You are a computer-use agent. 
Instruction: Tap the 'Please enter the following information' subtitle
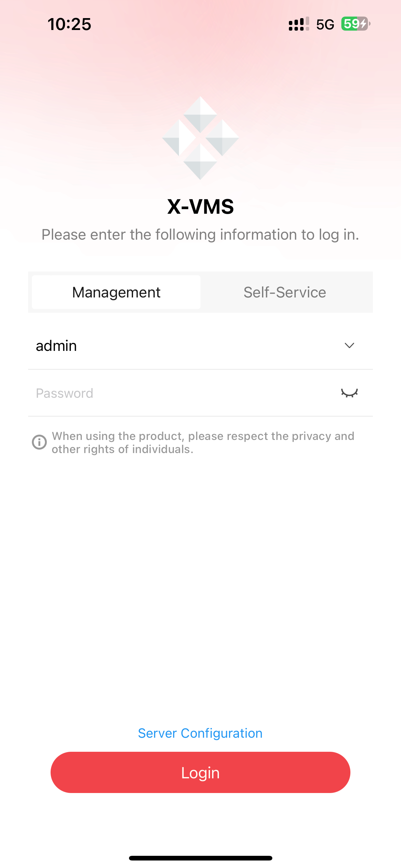(x=200, y=235)
